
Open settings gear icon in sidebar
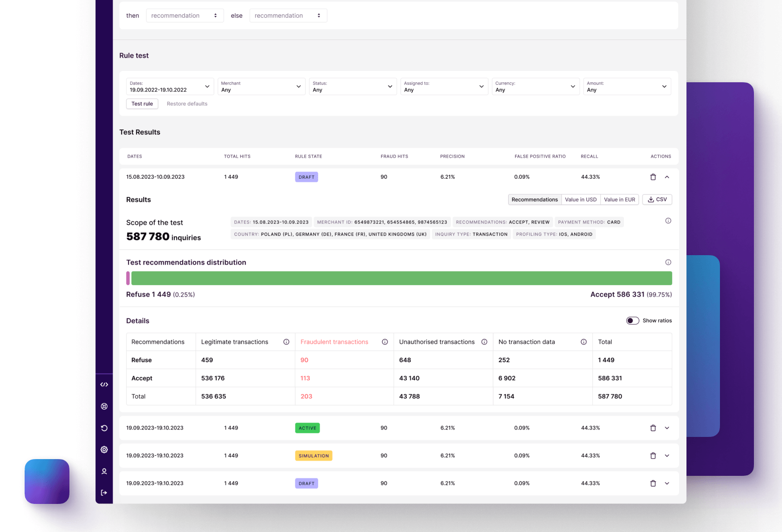click(x=104, y=450)
